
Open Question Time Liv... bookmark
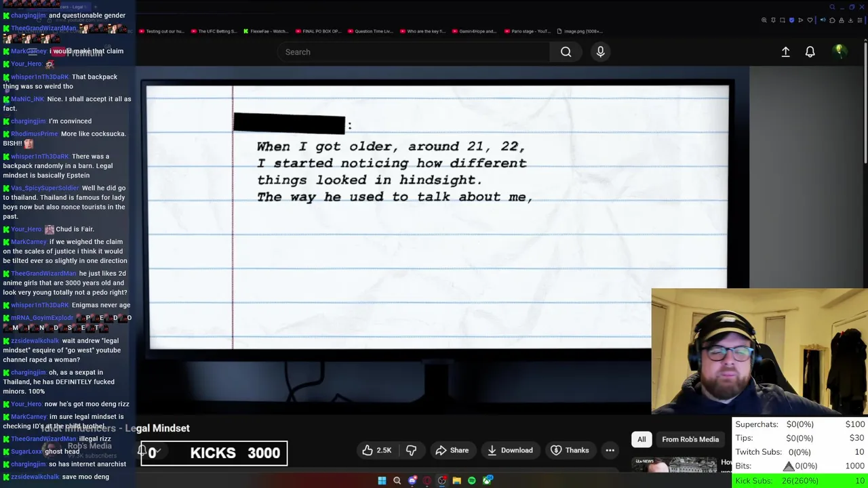(370, 31)
